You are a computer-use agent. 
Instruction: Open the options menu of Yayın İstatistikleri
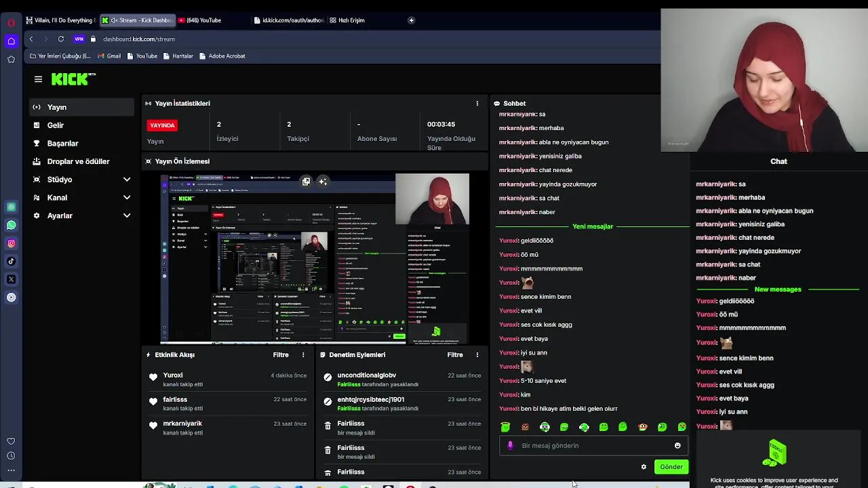coord(477,104)
